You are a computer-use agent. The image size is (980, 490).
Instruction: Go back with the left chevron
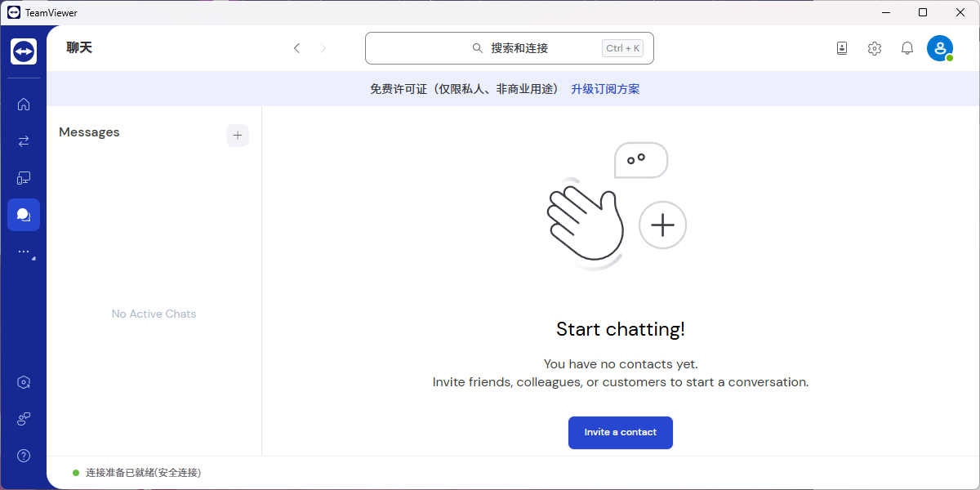[x=296, y=48]
